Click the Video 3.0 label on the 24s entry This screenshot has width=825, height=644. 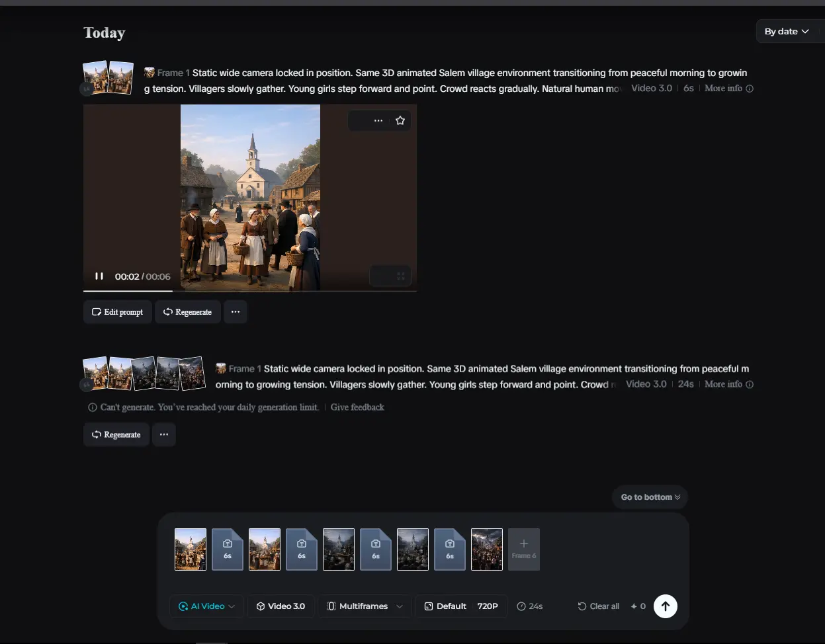click(646, 384)
